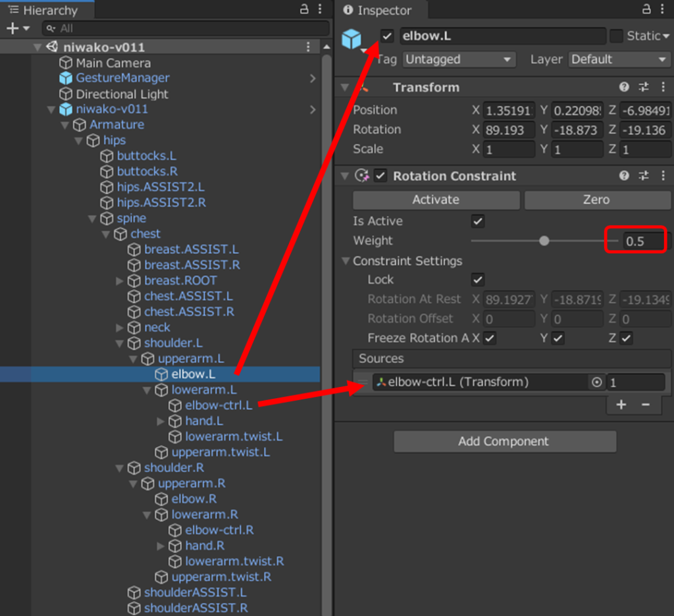Click the Hierarchy panel lock icon
674x616 pixels.
(304, 10)
